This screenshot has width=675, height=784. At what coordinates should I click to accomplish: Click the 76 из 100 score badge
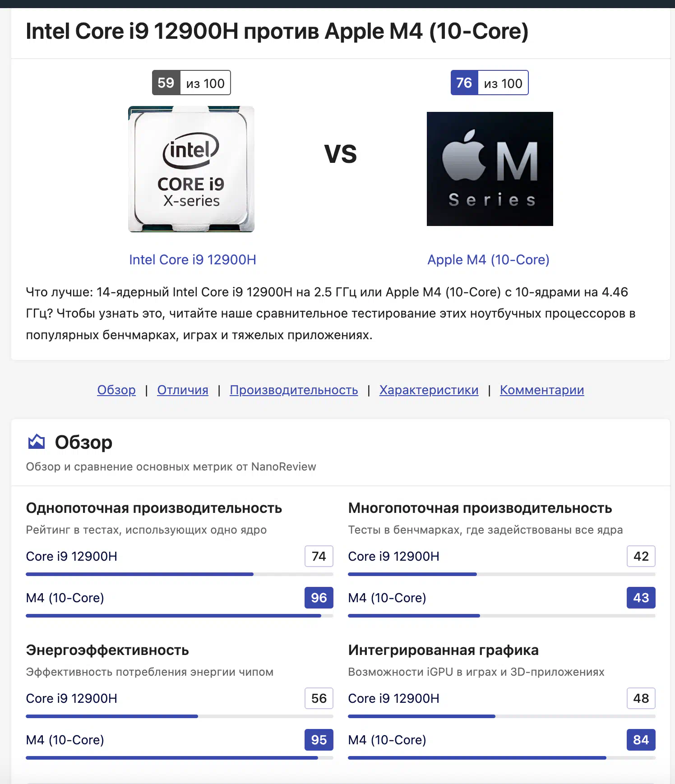coord(490,83)
